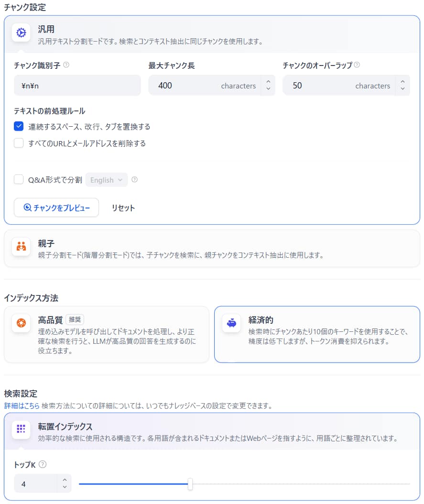Click the 転置インデックス grid icon
Screen dimensions: 424x504
coord(21,429)
